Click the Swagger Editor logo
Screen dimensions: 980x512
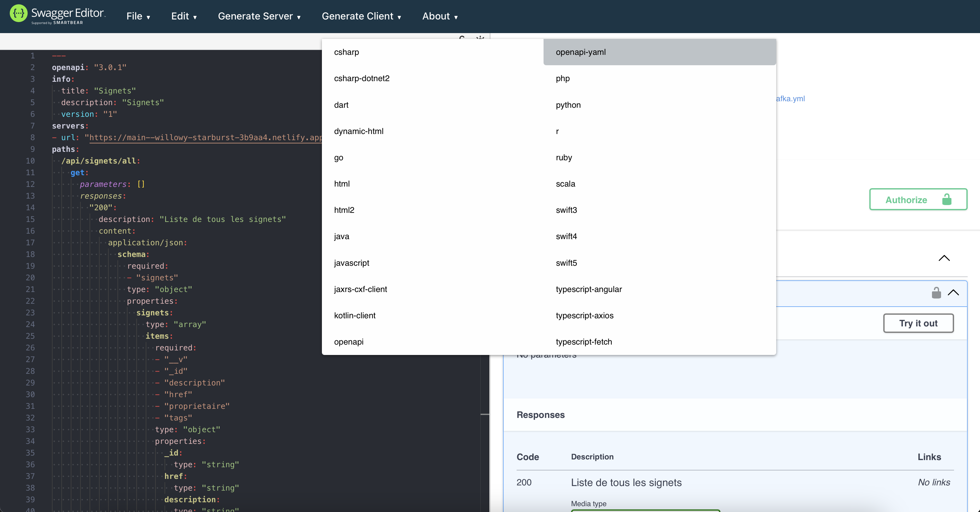pos(57,15)
